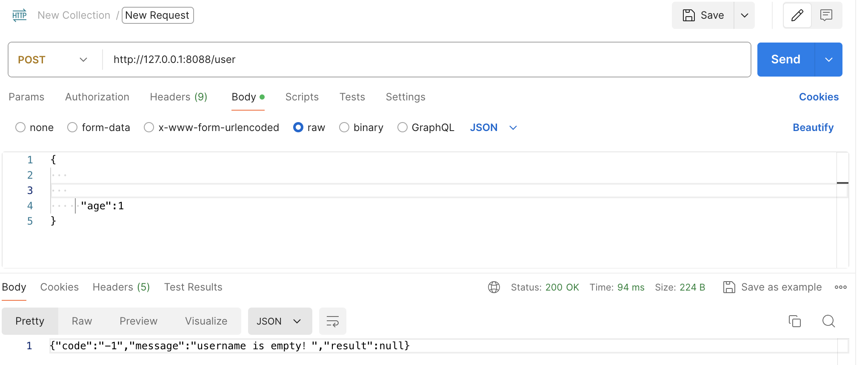The height and width of the screenshot is (365, 868).
Task: Select the binary body type
Action: tap(344, 128)
